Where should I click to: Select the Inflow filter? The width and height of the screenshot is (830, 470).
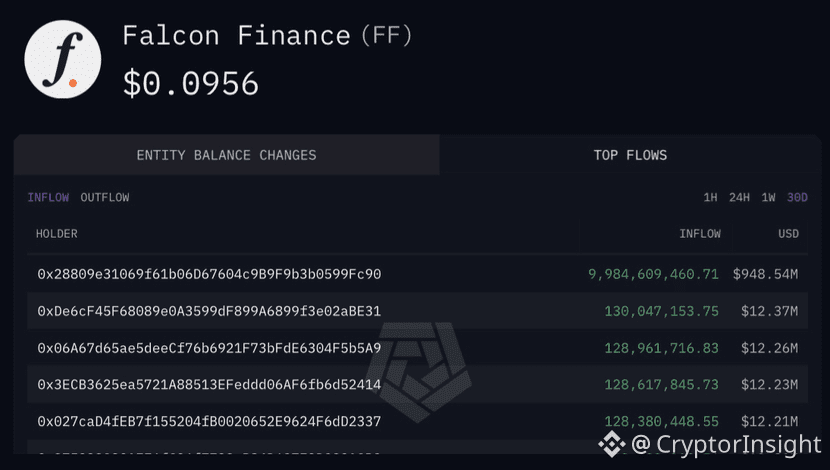(x=48, y=198)
